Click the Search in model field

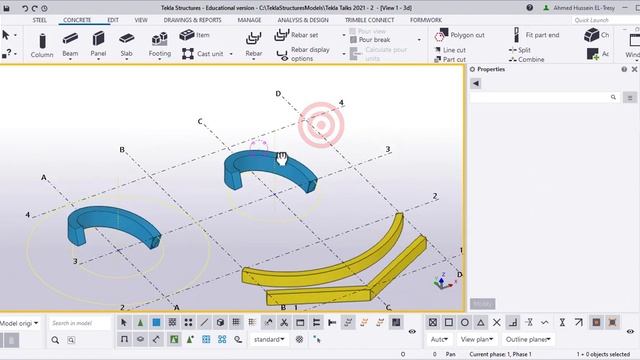pos(79,323)
